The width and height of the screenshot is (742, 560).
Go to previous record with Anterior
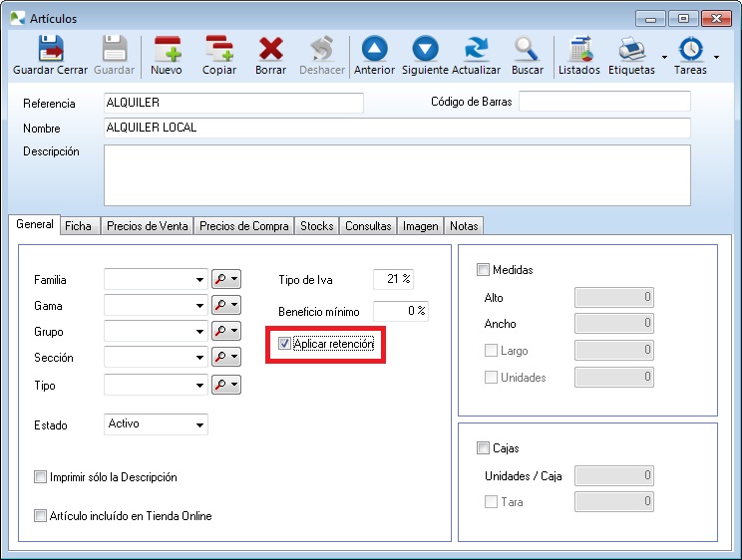pos(374,50)
